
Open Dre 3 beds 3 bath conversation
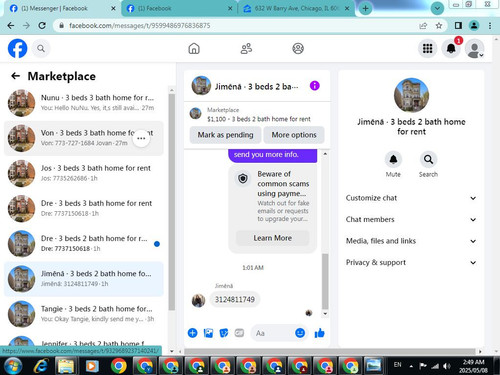click(83, 208)
